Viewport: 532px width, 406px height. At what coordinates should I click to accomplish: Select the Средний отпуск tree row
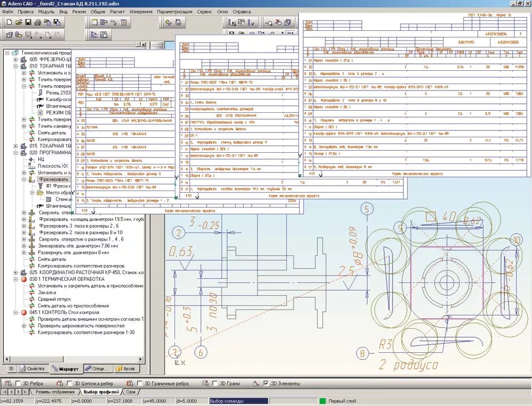click(x=54, y=299)
